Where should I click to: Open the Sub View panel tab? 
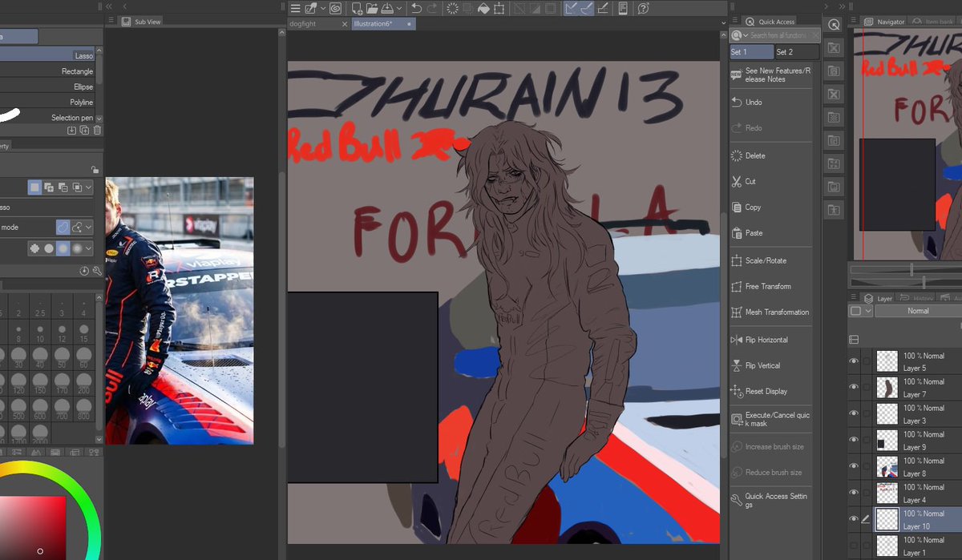coord(142,22)
